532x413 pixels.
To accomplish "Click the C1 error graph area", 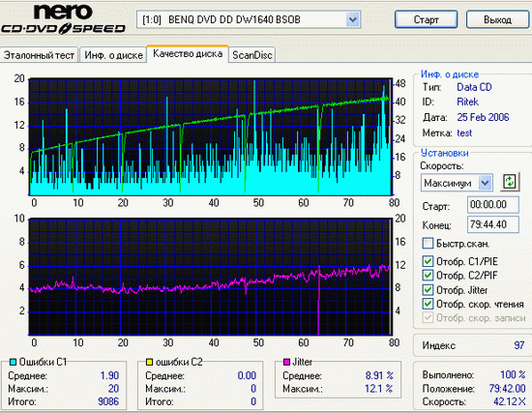I will (x=210, y=136).
